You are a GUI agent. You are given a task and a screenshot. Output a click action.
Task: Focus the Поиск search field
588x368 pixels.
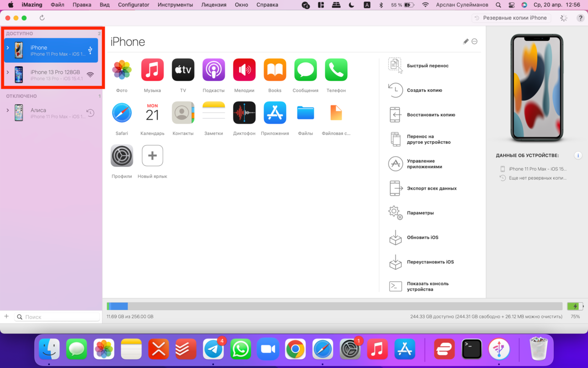[x=57, y=317]
